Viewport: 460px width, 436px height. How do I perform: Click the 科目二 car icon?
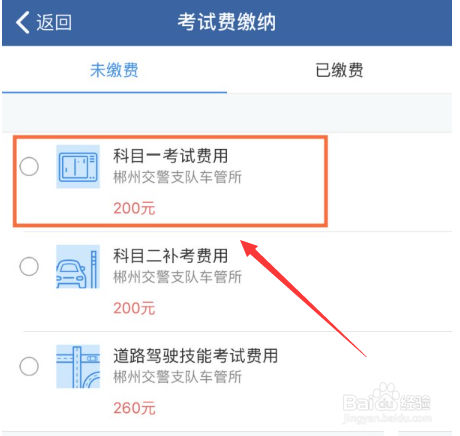[x=78, y=266]
